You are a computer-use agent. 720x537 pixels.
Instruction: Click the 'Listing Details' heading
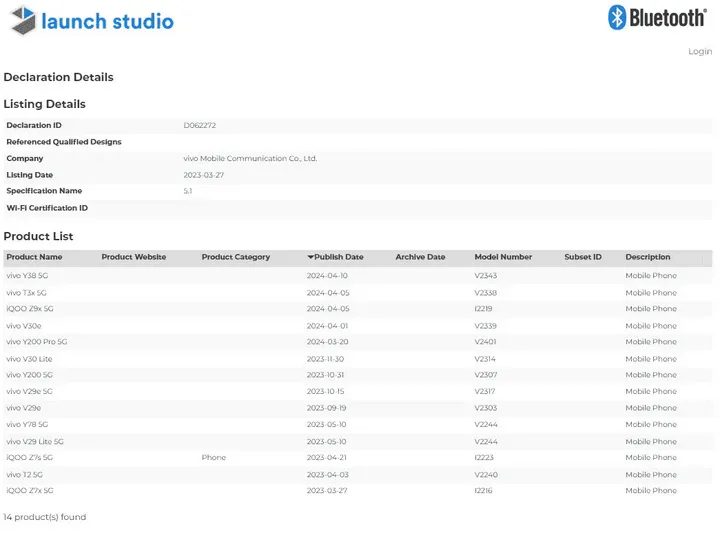(45, 104)
